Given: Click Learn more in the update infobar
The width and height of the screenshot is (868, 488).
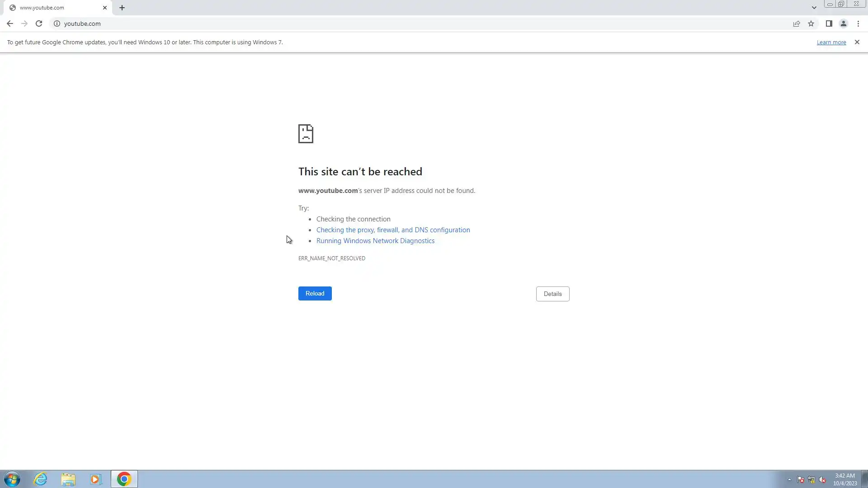Looking at the screenshot, I should pyautogui.click(x=831, y=42).
